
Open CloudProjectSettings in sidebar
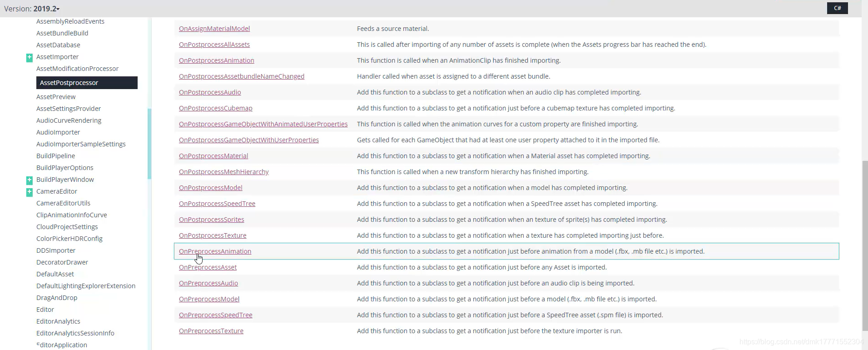[67, 227]
